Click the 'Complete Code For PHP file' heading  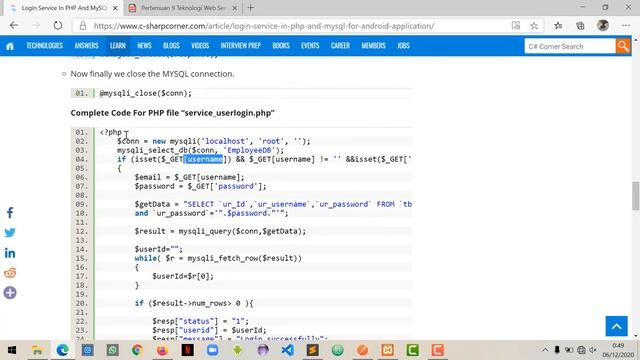pyautogui.click(x=172, y=113)
